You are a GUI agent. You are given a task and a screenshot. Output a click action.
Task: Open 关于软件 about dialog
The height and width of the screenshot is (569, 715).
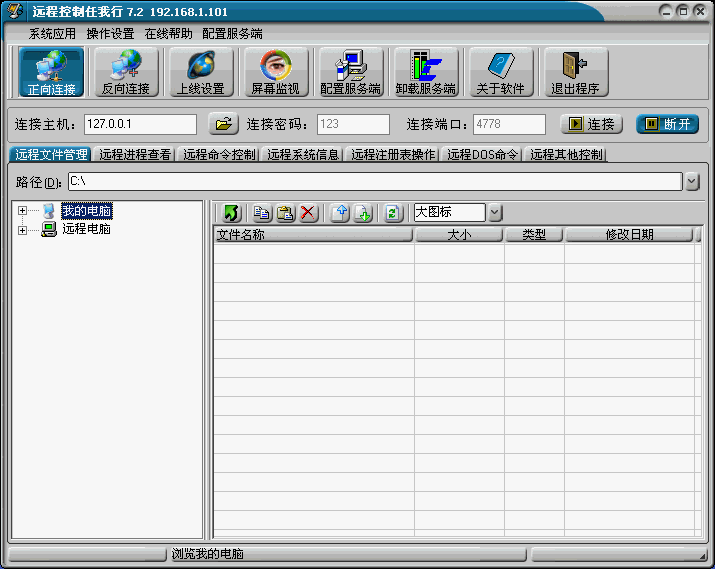click(x=500, y=72)
